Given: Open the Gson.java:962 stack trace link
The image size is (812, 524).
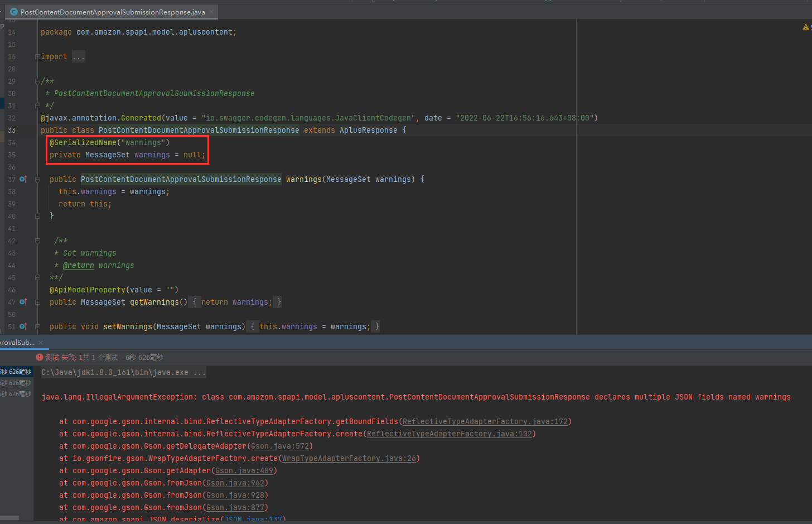Looking at the screenshot, I should point(235,483).
